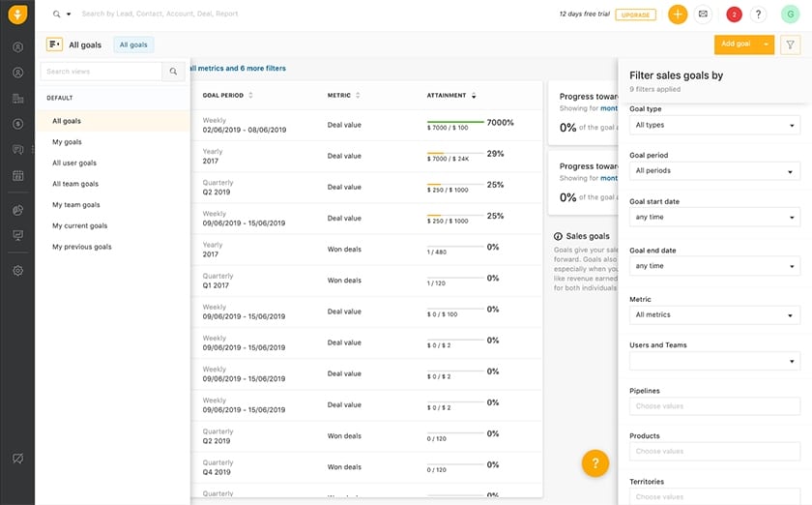Open the question mark help icon
This screenshot has height=505, width=812.
click(x=758, y=15)
